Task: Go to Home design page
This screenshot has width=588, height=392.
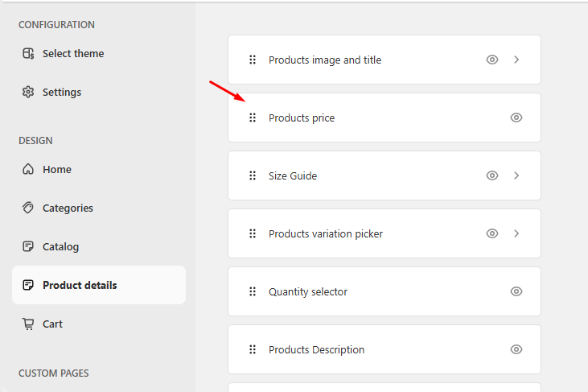Action: click(99, 169)
